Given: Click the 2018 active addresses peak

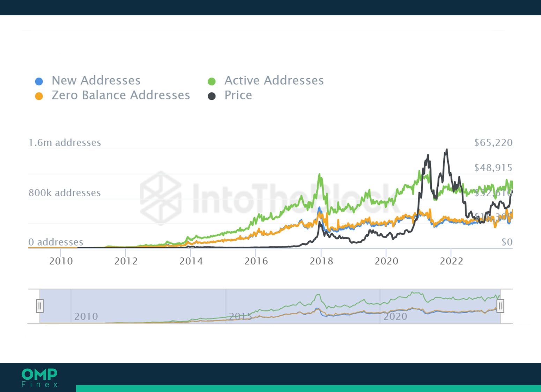Looking at the screenshot, I should 320,175.
